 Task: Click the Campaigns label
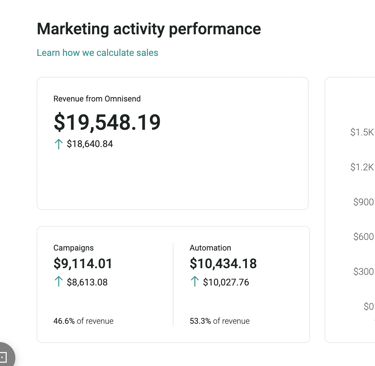(73, 248)
